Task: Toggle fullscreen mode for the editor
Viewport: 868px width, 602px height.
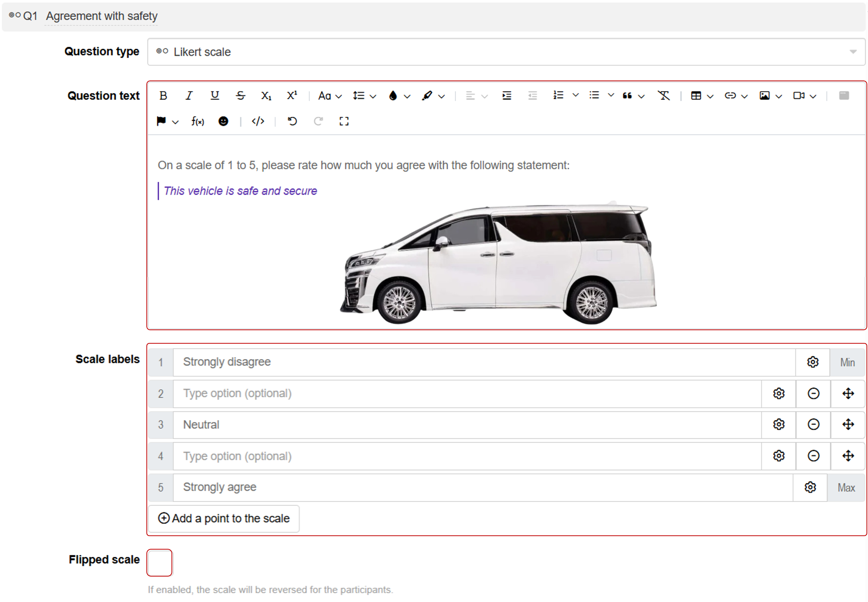Action: [x=344, y=121]
